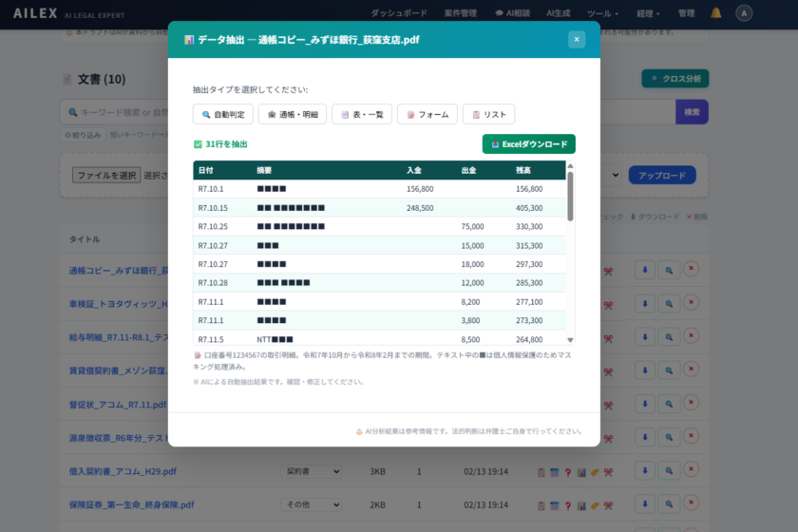Choose the フォーム extraction type

click(427, 114)
